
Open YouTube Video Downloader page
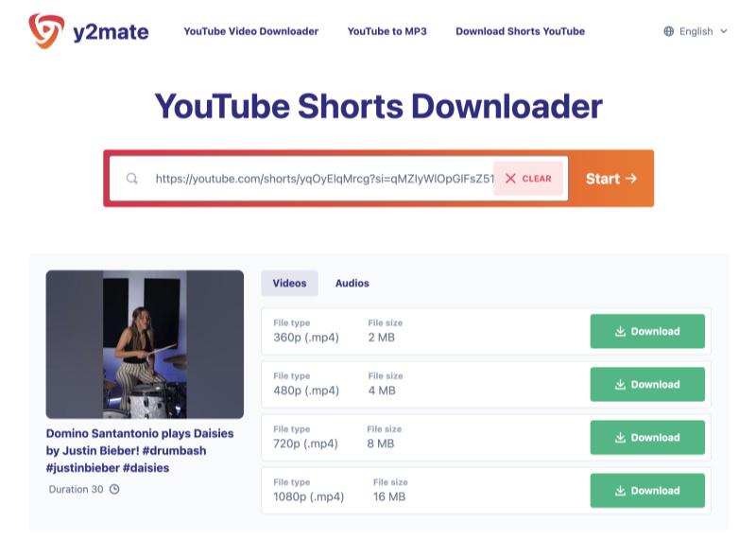250,31
